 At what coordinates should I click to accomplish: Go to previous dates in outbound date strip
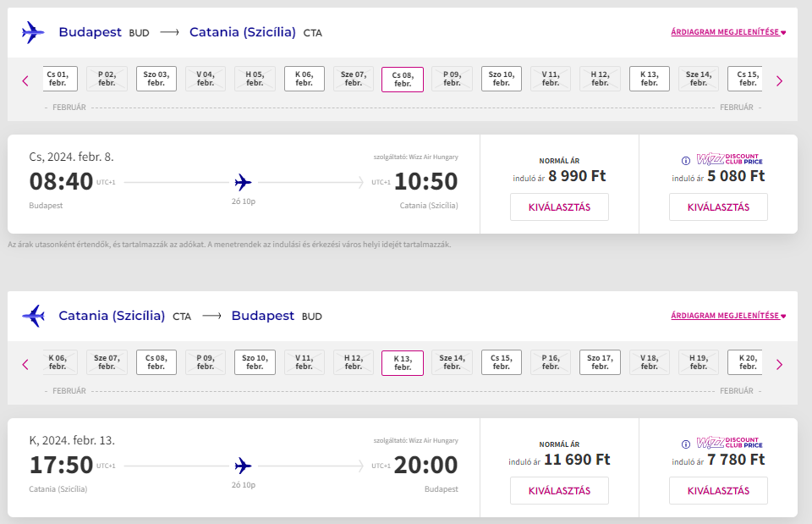25,81
